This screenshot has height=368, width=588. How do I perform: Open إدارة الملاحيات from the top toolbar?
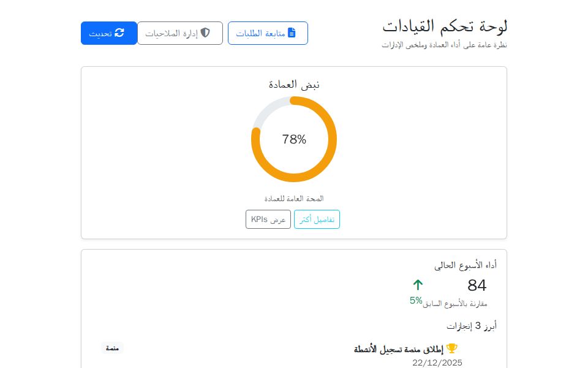click(179, 33)
